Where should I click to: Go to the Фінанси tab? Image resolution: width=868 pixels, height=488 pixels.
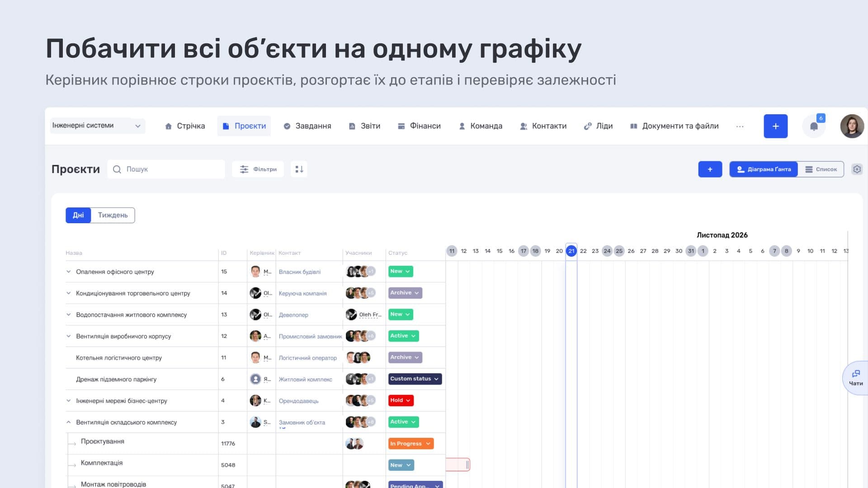(x=419, y=126)
